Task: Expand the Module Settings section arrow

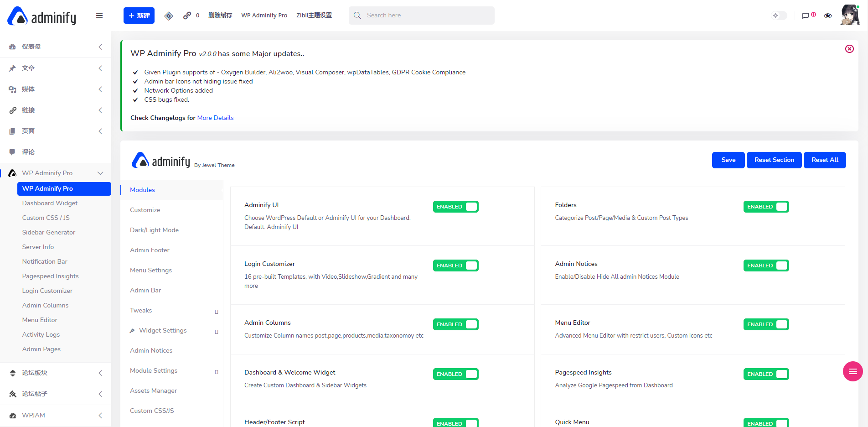Action: tap(217, 372)
